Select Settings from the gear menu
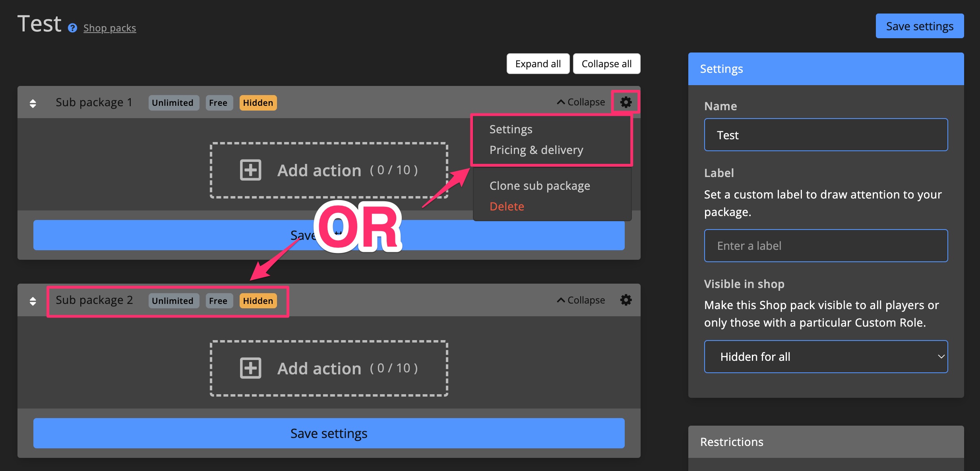Viewport: 980px width, 471px height. coord(511,129)
